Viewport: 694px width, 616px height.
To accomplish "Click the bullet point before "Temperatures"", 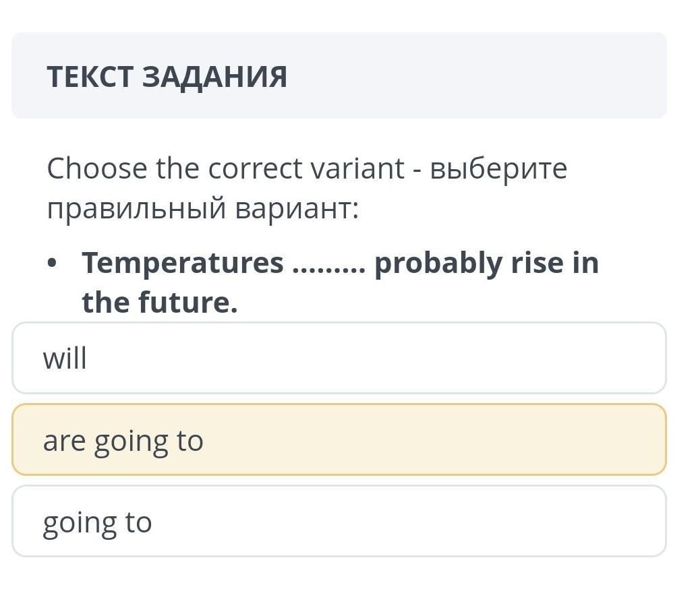I will [x=52, y=264].
